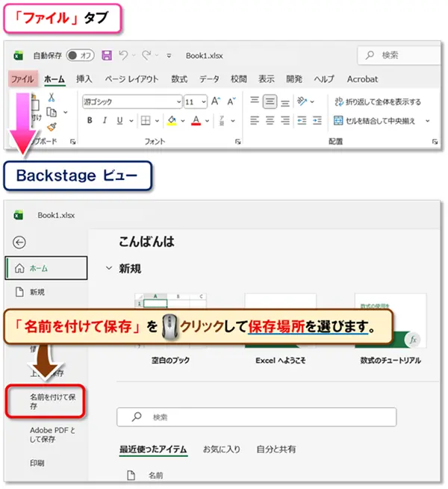Click the Bottom Align icon

pyautogui.click(x=285, y=103)
